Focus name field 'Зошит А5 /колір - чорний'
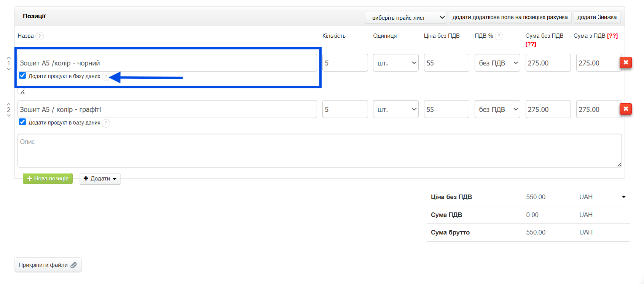 (167, 63)
